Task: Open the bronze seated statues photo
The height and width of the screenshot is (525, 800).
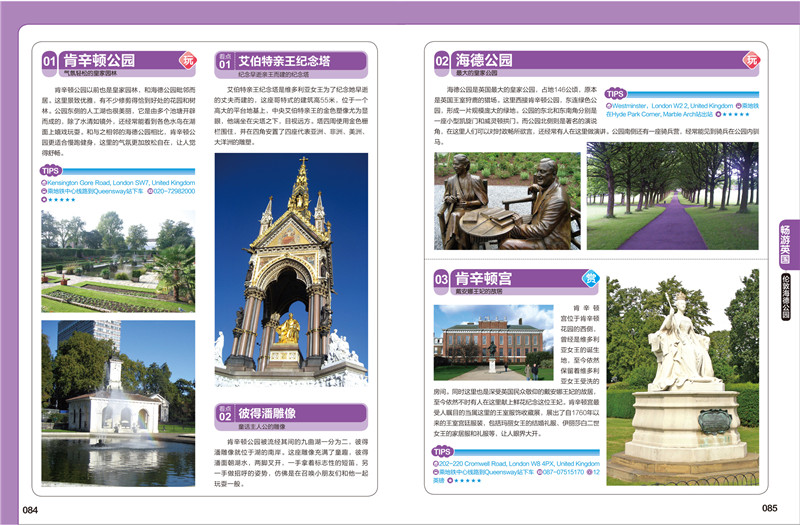Action: click(x=507, y=201)
